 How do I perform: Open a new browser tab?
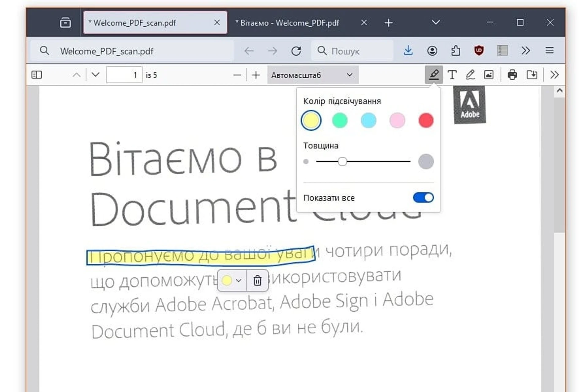pyautogui.click(x=388, y=23)
